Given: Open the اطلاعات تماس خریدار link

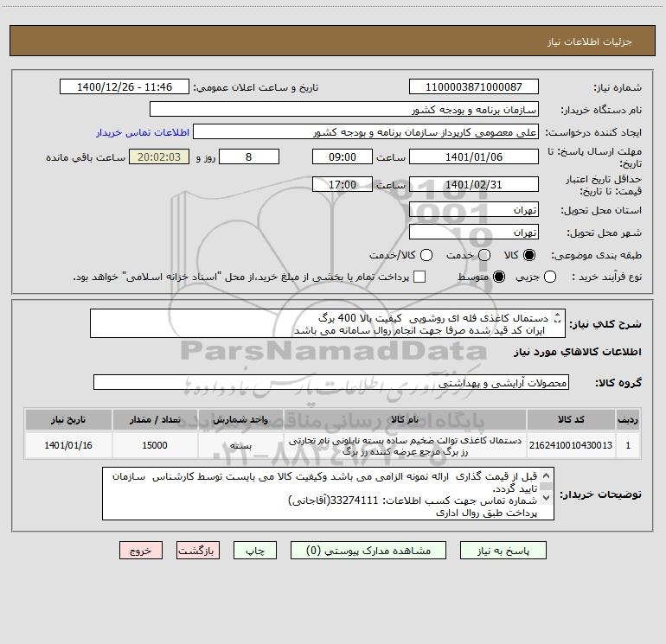Looking at the screenshot, I should click(143, 132).
